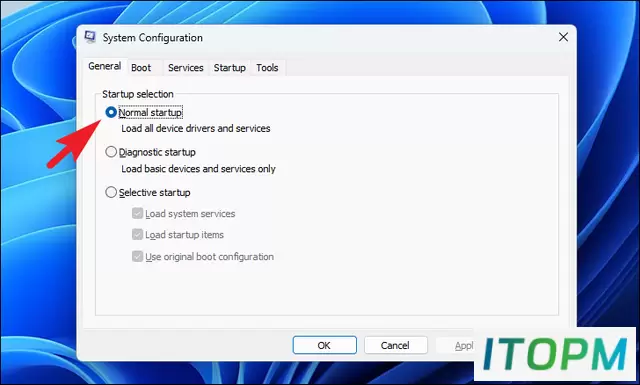Viewport: 640px width, 385px height.
Task: Close the System Configuration dialog
Action: click(563, 37)
